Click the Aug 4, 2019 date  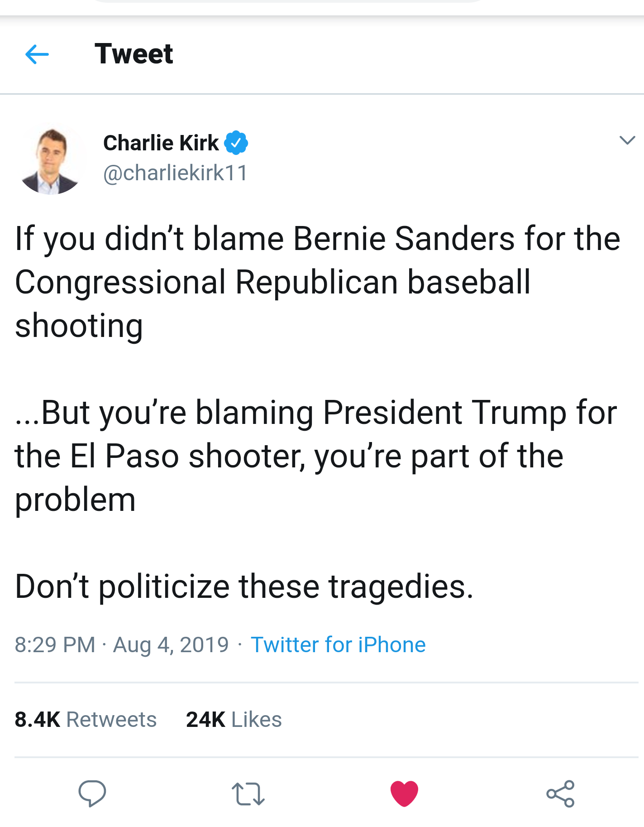[x=171, y=644]
